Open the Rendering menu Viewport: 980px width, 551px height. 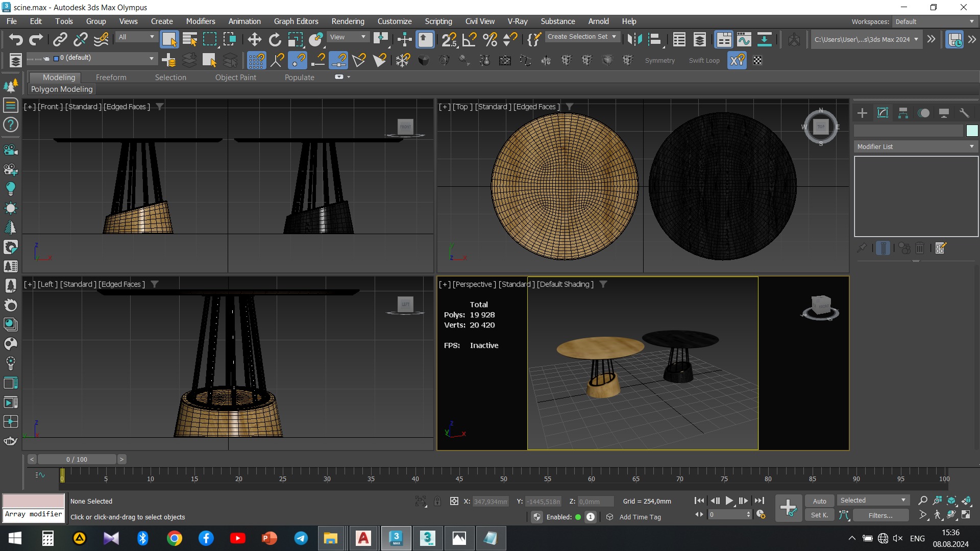[348, 21]
